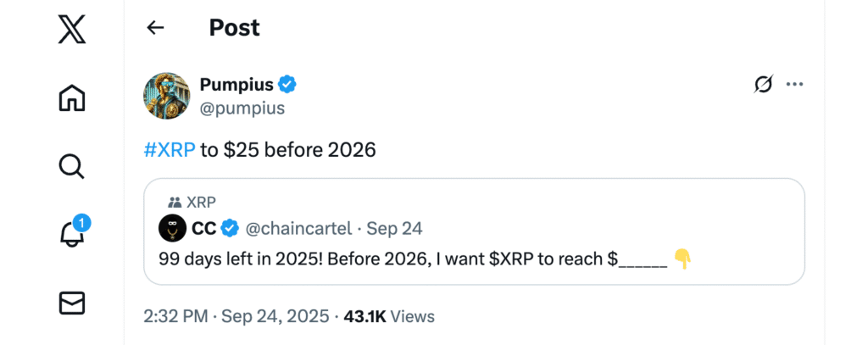The width and height of the screenshot is (868, 345).
Task: Click the Grok slashed-circle icon on the post
Action: (763, 84)
